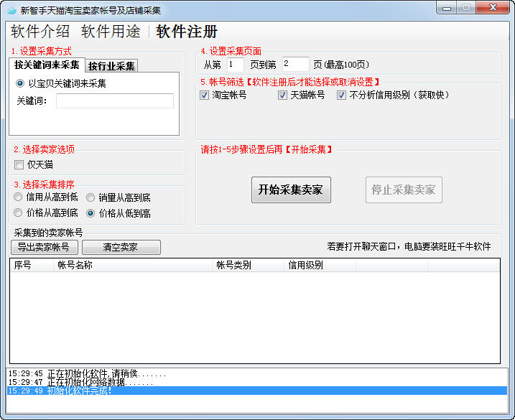Select 信用从高到低 sort option

tap(18, 197)
